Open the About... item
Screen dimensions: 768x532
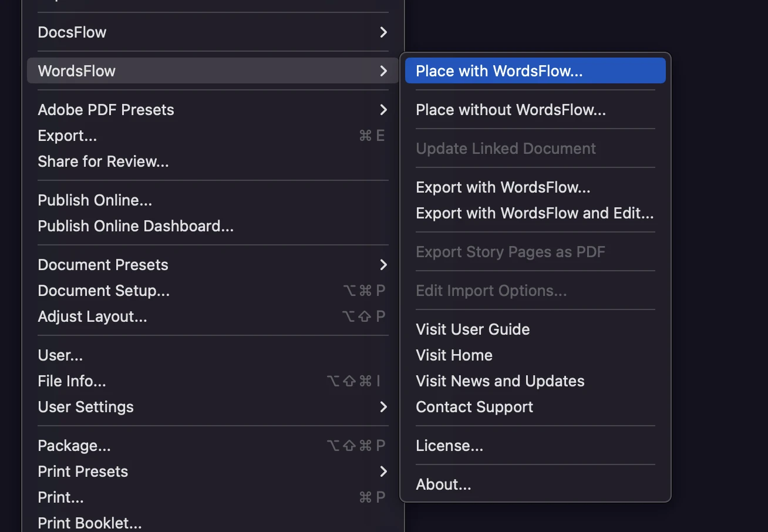[x=535, y=484]
